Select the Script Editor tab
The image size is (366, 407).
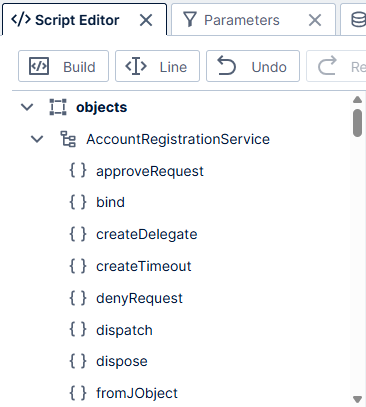pos(77,20)
